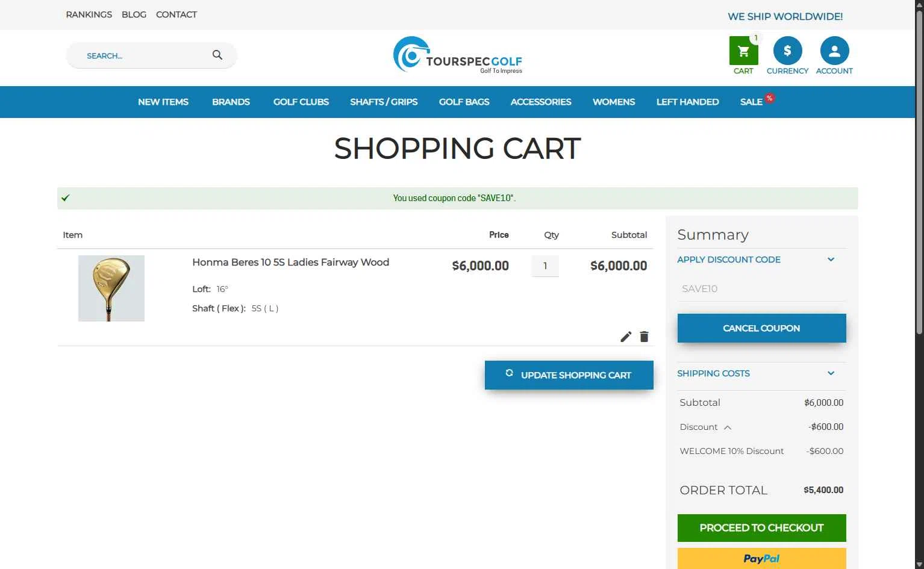Viewport: 924px width, 569px height.
Task: Pay with the PayPal button
Action: (x=761, y=559)
